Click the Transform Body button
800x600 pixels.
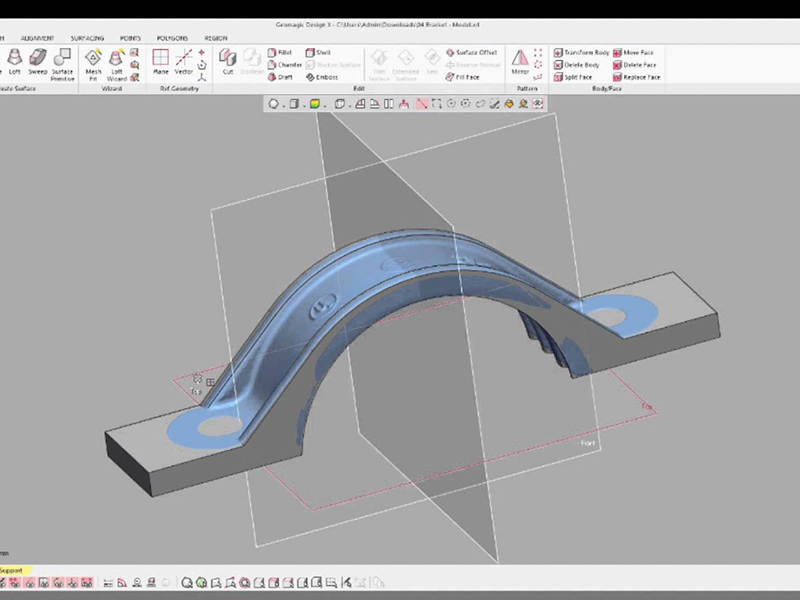pos(583,51)
